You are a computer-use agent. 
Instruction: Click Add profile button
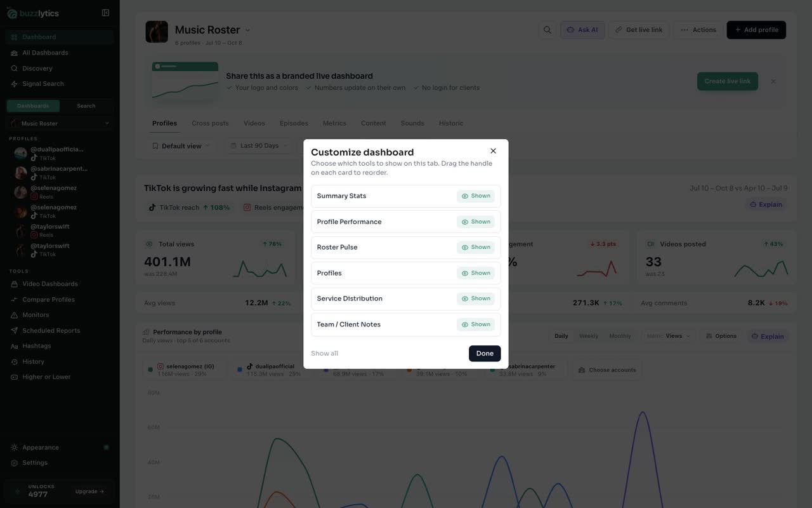[x=756, y=30]
